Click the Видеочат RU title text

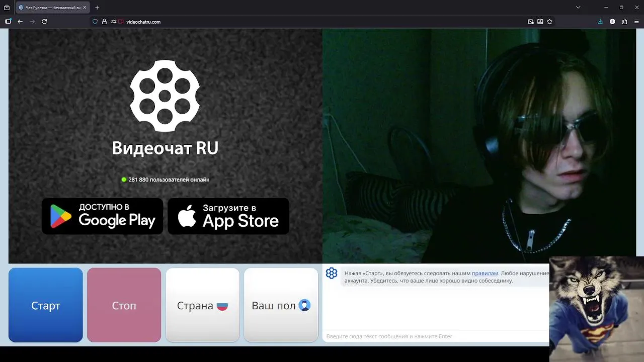click(x=165, y=148)
